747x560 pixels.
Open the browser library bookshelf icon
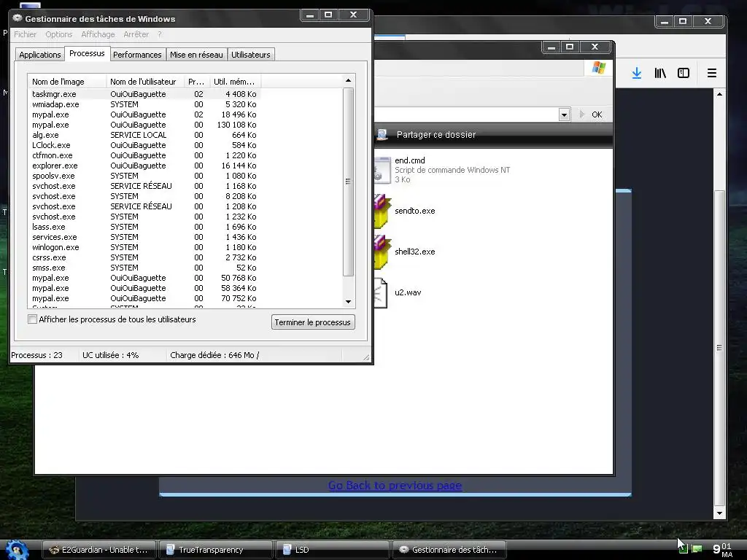(659, 74)
